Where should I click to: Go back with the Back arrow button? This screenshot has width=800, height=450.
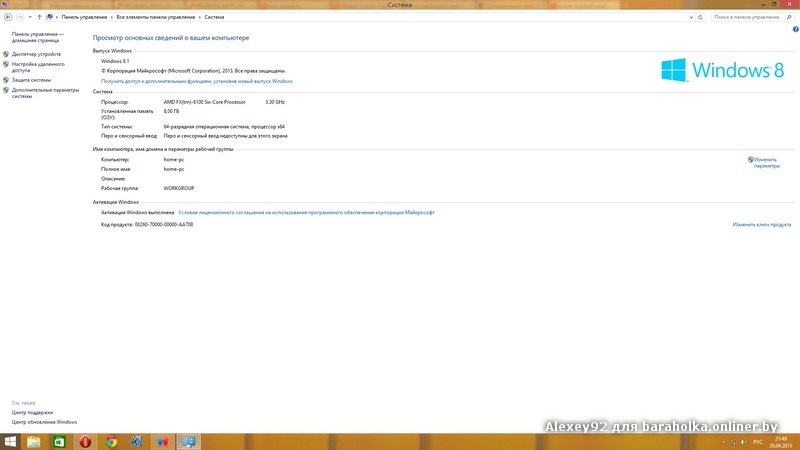pyautogui.click(x=8, y=17)
